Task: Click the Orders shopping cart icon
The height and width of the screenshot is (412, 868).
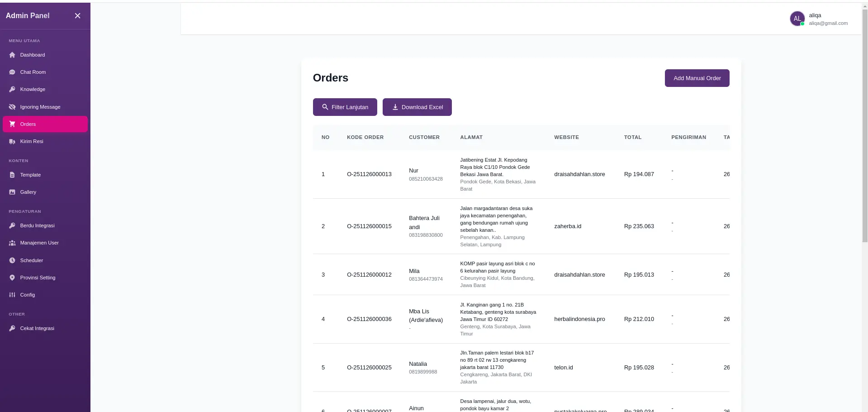Action: click(x=12, y=124)
